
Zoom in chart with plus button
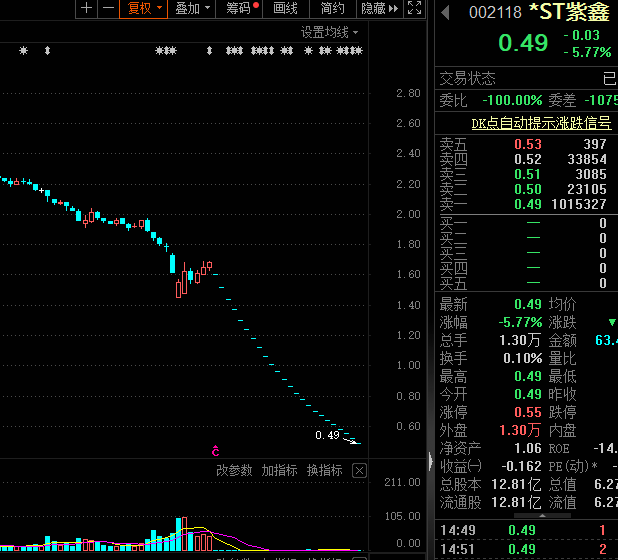point(86,8)
